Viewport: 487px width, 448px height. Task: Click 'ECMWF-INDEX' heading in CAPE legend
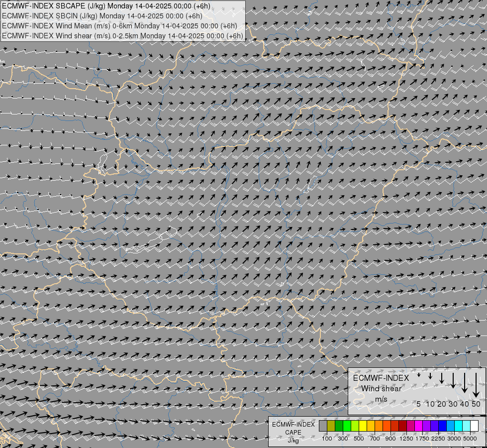pos(293,425)
